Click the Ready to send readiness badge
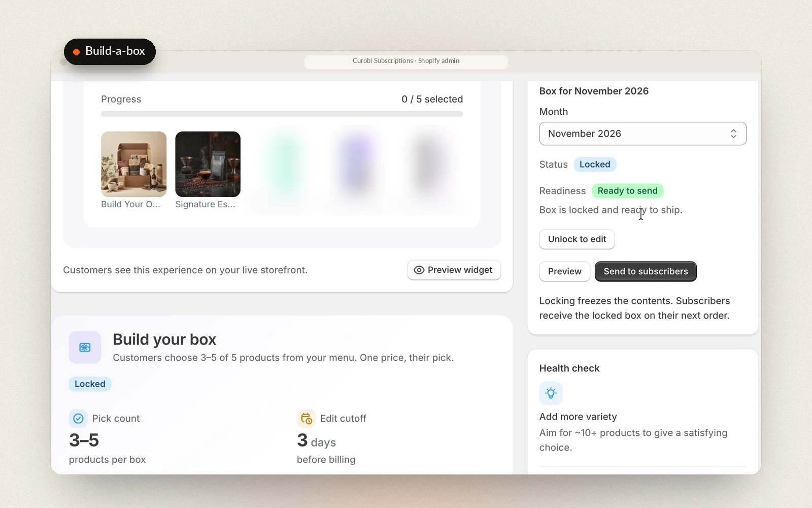812x508 pixels. coord(627,191)
